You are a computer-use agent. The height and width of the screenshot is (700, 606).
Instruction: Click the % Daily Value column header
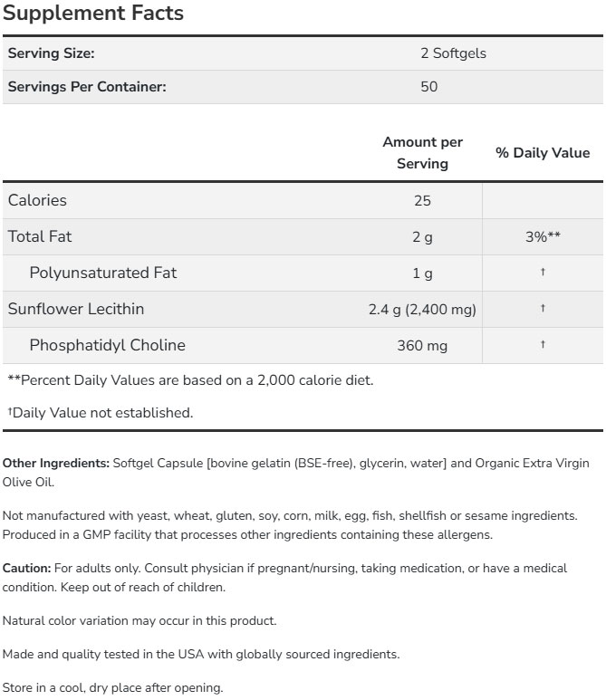pos(543,153)
